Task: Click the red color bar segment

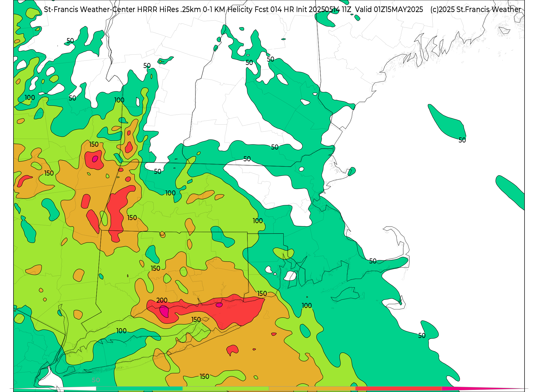Action: click(x=399, y=389)
